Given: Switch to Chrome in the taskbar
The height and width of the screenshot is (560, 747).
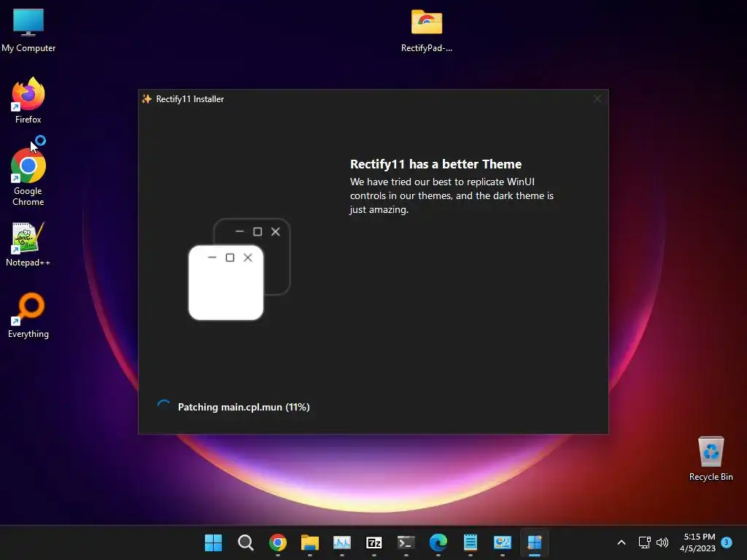Looking at the screenshot, I should pos(278,542).
